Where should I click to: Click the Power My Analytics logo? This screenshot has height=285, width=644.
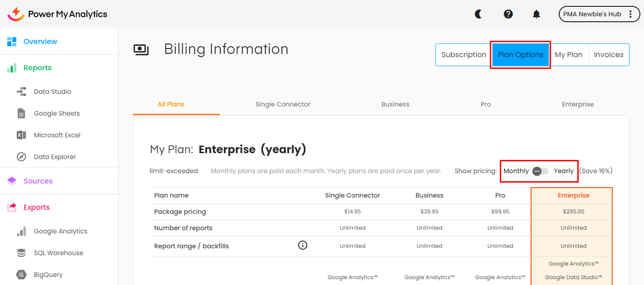(x=58, y=14)
